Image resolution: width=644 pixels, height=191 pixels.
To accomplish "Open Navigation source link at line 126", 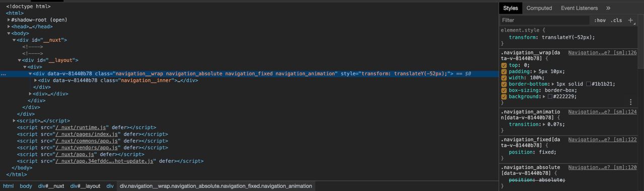I will pyautogui.click(x=602, y=53).
